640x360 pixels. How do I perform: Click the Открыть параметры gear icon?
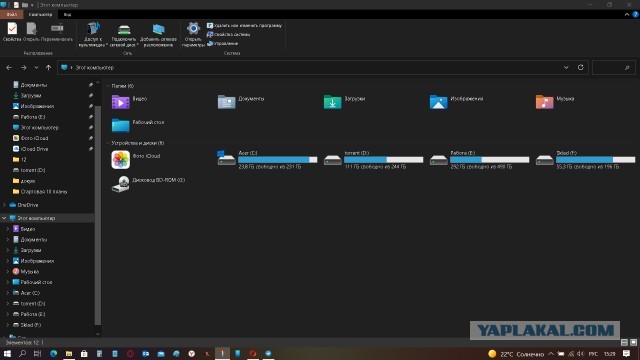[x=193, y=29]
